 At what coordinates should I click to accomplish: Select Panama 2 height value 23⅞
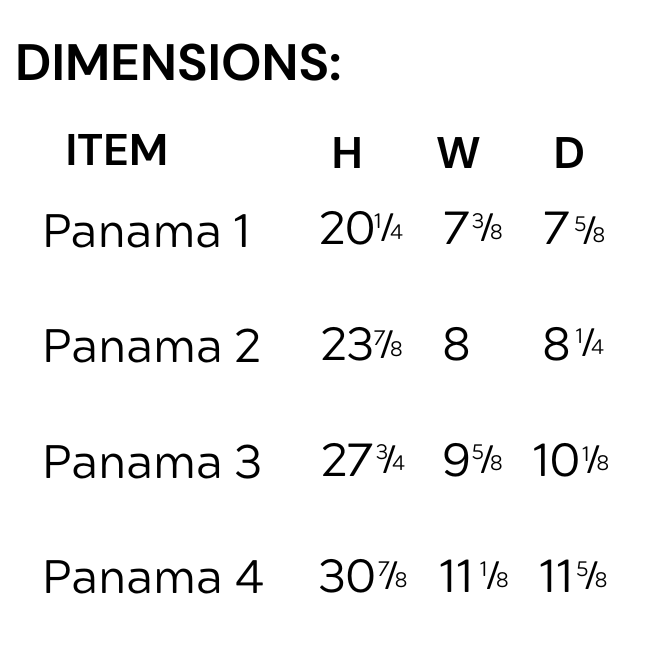362,346
